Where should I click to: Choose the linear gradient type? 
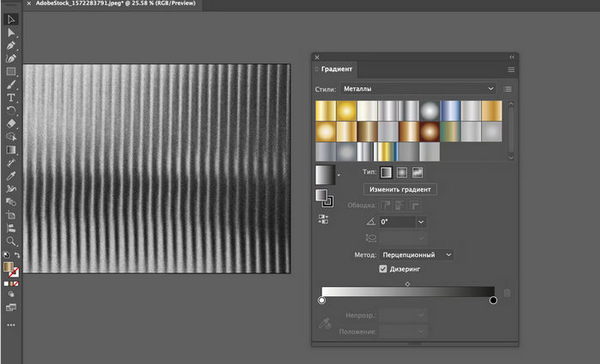click(x=387, y=172)
